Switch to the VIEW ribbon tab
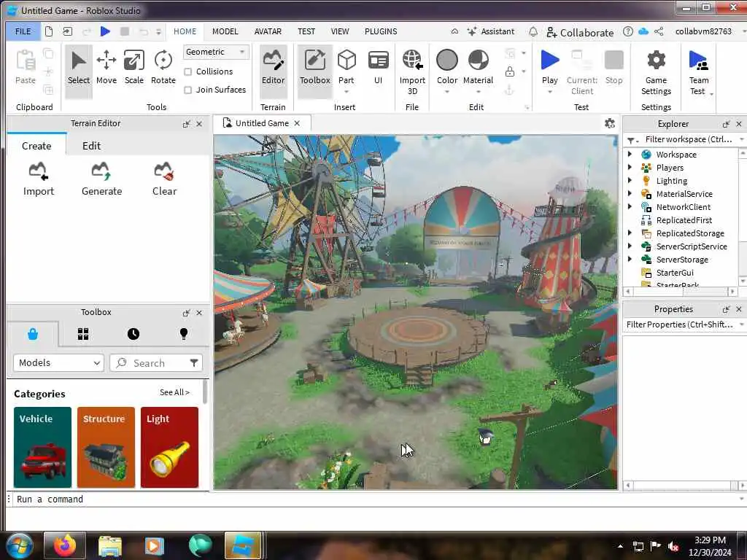The height and width of the screenshot is (560, 747). click(x=340, y=31)
